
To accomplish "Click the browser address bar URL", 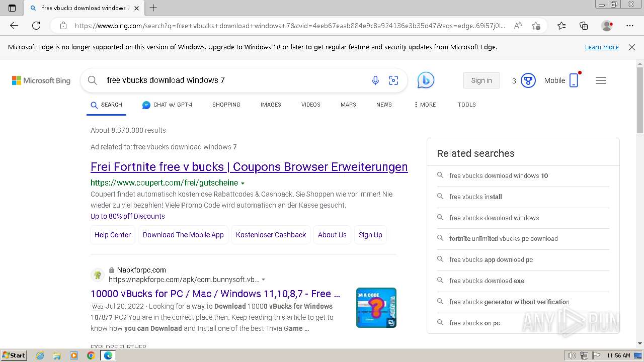I will (289, 26).
